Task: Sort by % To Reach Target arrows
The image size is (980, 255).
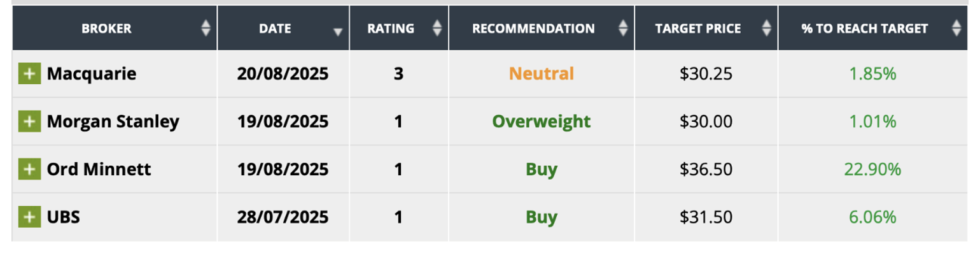Action: (x=956, y=28)
